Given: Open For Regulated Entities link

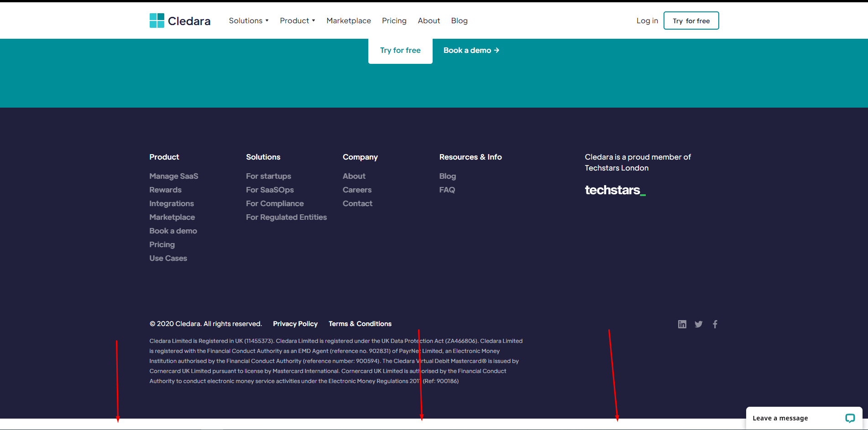Looking at the screenshot, I should tap(287, 217).
